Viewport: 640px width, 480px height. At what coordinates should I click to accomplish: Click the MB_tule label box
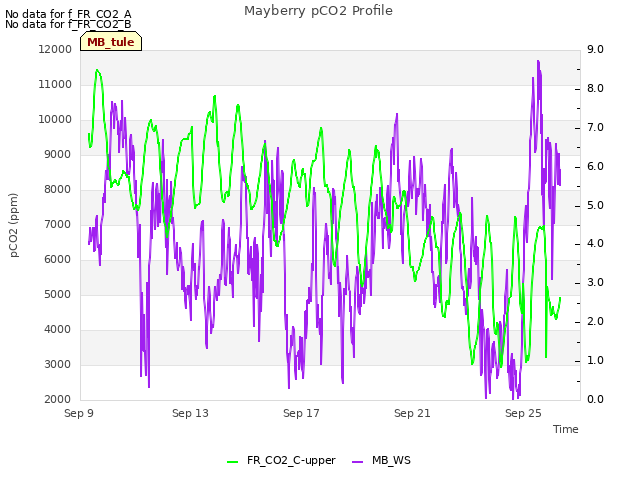[111, 42]
